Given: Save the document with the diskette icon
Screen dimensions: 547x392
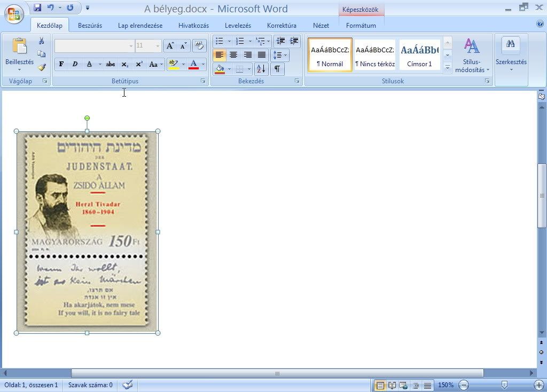Looking at the screenshot, I should tap(37, 7).
